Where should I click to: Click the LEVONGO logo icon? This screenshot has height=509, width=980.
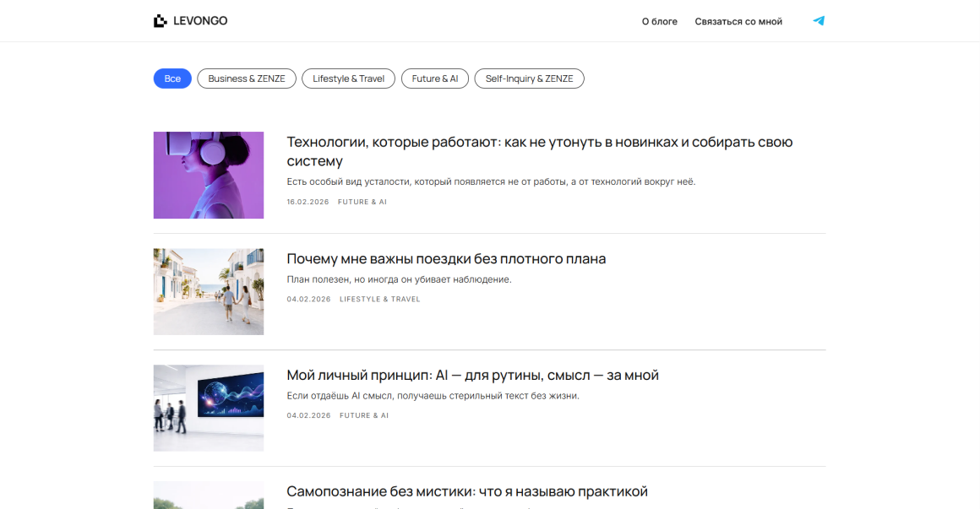coord(161,21)
